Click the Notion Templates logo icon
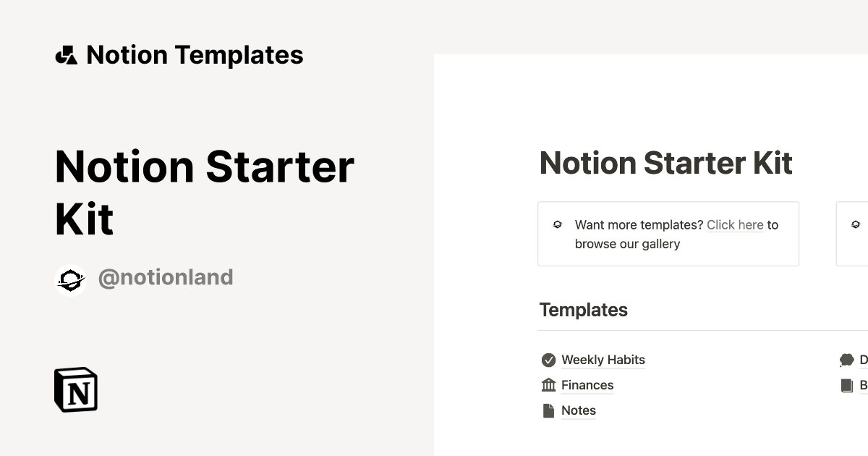This screenshot has height=456, width=868. pyautogui.click(x=66, y=54)
